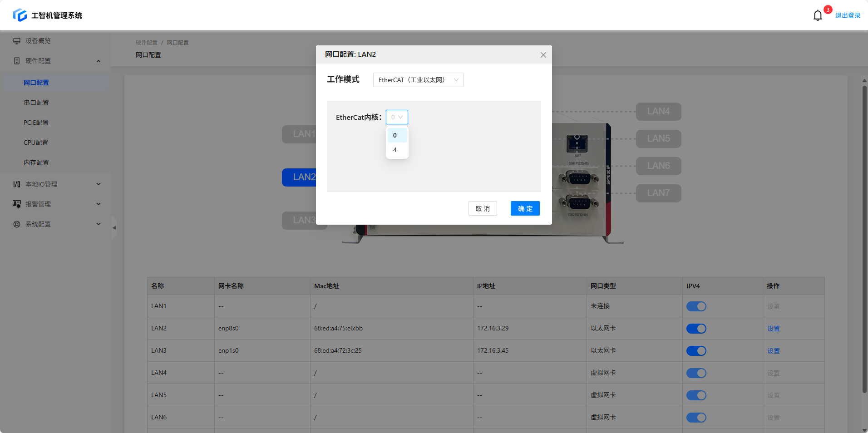The height and width of the screenshot is (433, 868).
Task: Click the hardware configuration sidebar icon
Action: [17, 61]
